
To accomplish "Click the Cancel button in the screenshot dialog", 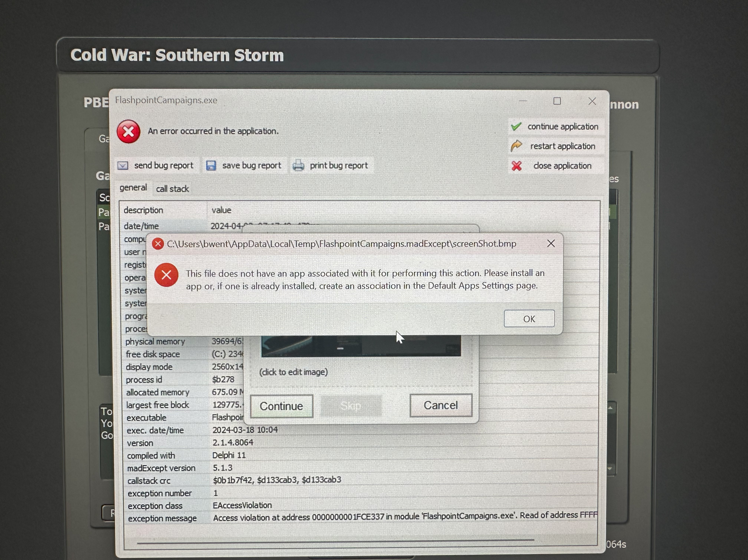I will coord(441,405).
